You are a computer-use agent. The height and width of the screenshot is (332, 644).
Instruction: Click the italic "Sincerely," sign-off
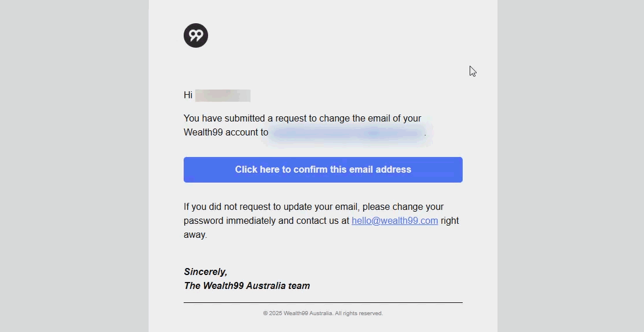[x=205, y=272]
